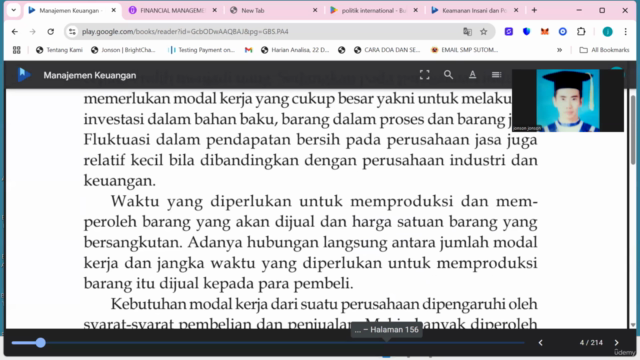Open the table of contents icon

(496, 75)
